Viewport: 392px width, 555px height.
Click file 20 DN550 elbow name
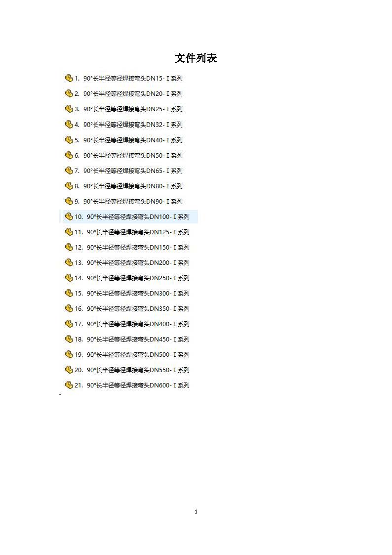click(138, 370)
